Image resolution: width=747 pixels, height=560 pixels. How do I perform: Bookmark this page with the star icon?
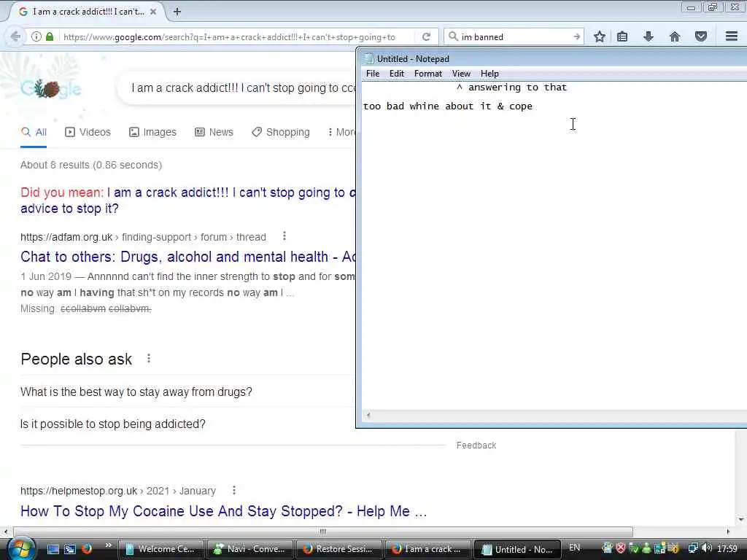point(600,36)
